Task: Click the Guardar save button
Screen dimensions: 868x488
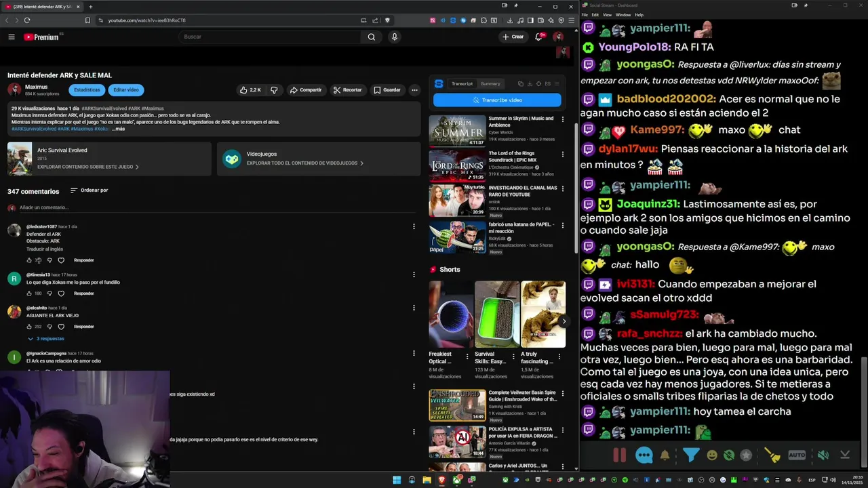Action: pyautogui.click(x=387, y=89)
